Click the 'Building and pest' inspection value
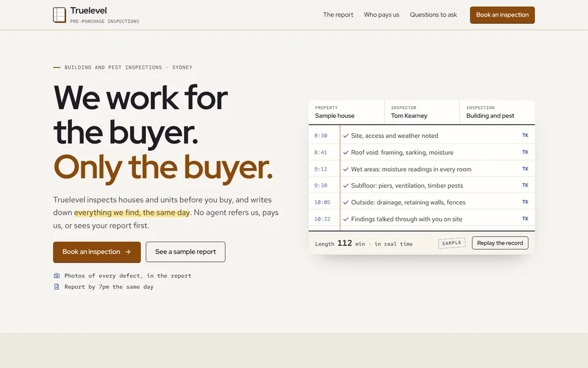 pyautogui.click(x=490, y=116)
